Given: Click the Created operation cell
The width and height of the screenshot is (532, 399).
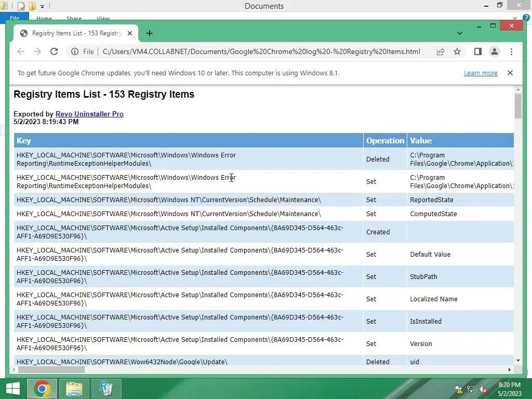Looking at the screenshot, I should point(385,232).
